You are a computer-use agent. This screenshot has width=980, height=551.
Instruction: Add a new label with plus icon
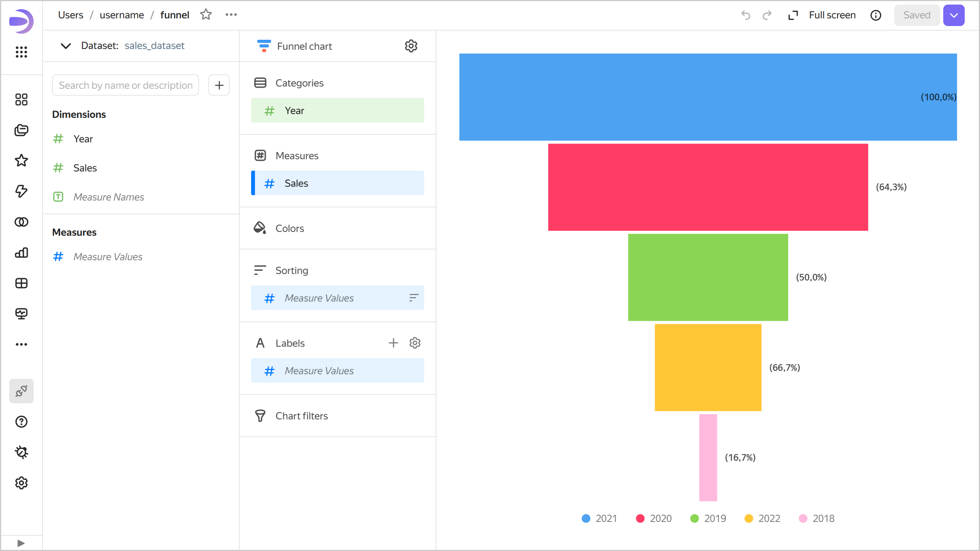[x=393, y=343]
